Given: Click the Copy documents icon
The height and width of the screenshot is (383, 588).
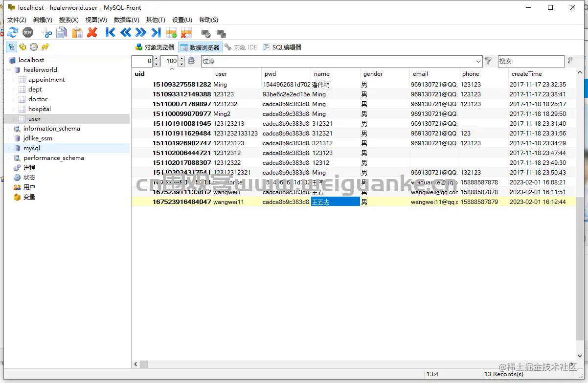Looking at the screenshot, I should coord(62,33).
